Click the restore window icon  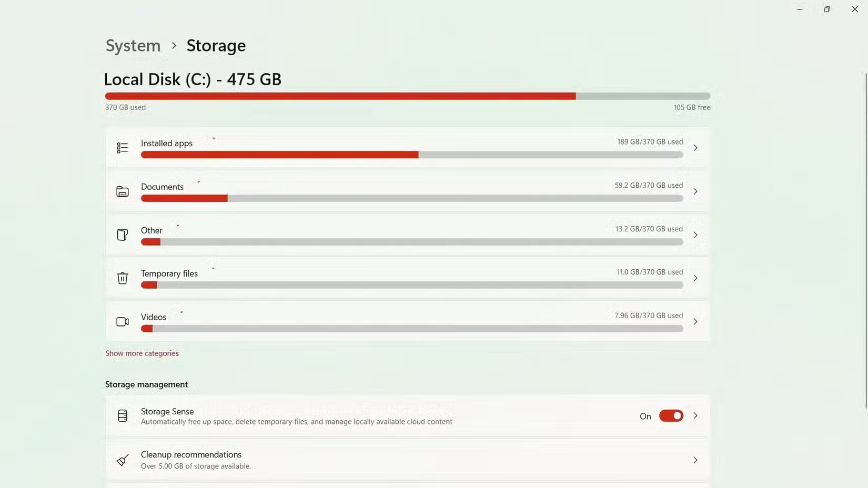826,9
